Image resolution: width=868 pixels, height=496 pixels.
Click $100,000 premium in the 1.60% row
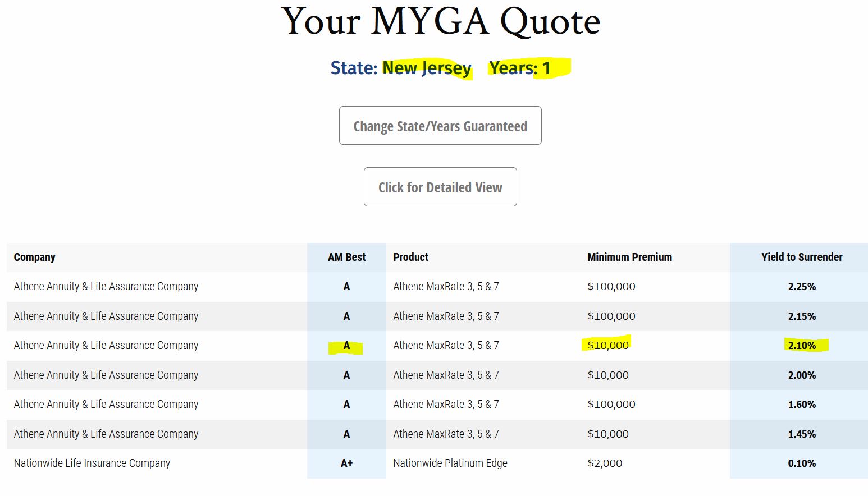(611, 405)
